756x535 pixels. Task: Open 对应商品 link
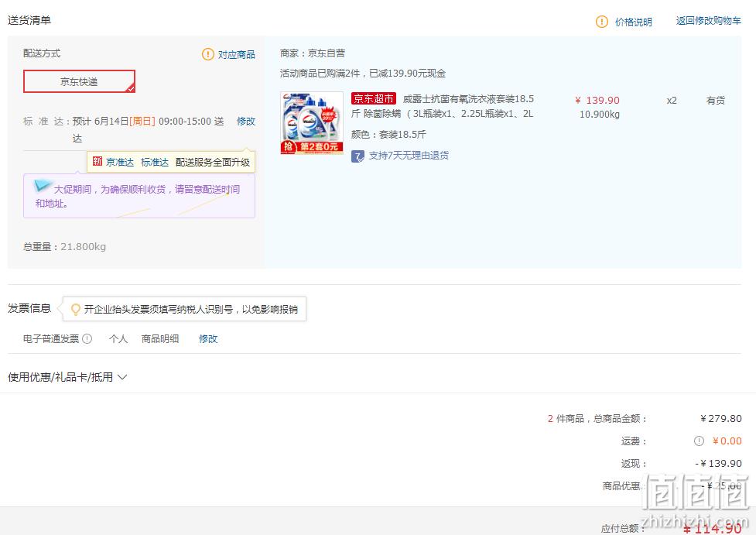pos(236,54)
